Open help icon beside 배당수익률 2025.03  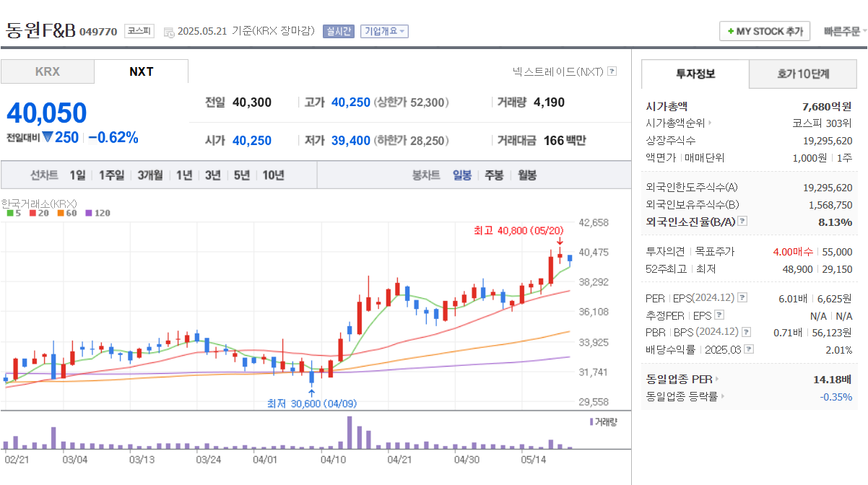(x=749, y=349)
